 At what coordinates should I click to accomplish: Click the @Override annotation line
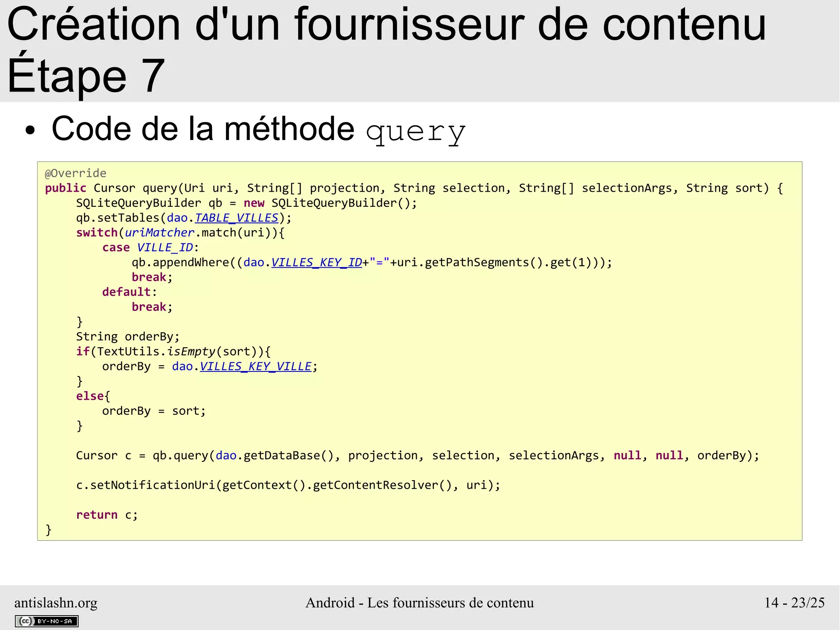tap(75, 173)
